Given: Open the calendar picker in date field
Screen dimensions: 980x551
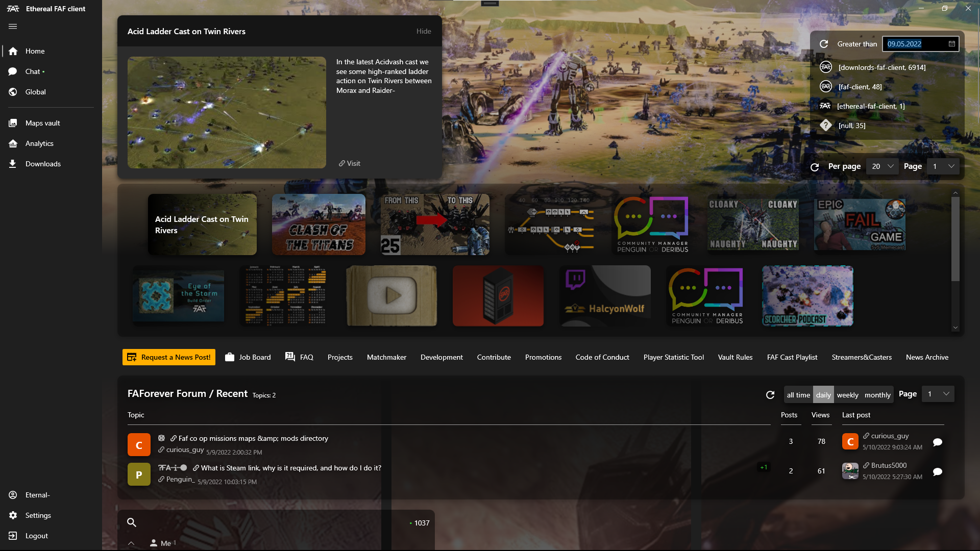Looking at the screenshot, I should pyautogui.click(x=952, y=44).
